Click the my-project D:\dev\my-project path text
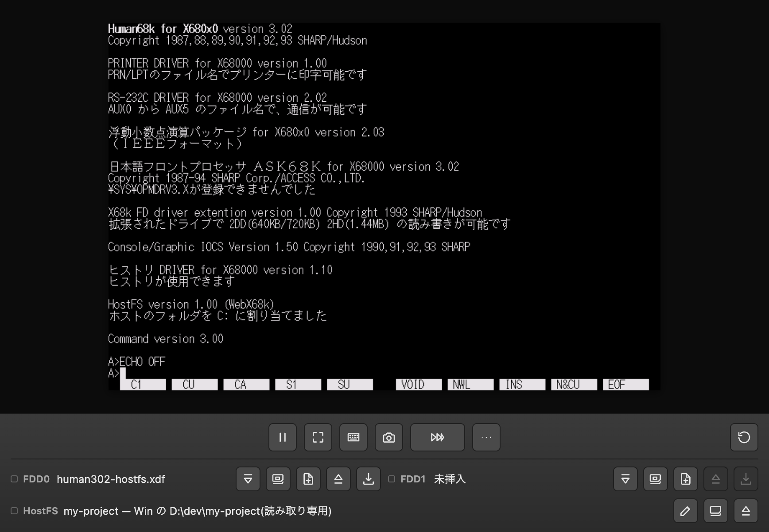Image resolution: width=769 pixels, height=532 pixels. [x=198, y=511]
